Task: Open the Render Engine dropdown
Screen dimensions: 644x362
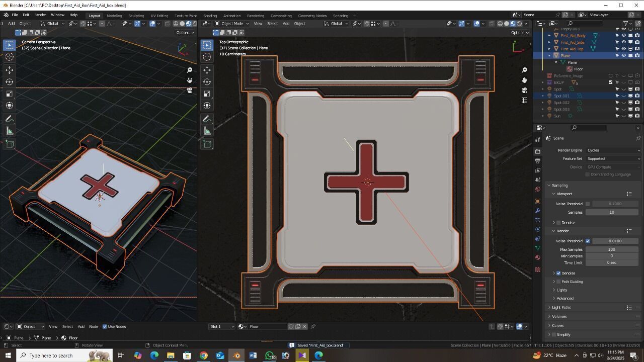Action: tap(614, 150)
